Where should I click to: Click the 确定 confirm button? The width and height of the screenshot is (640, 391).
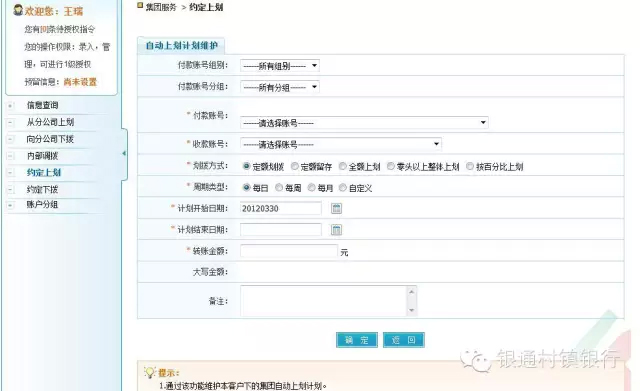click(357, 340)
